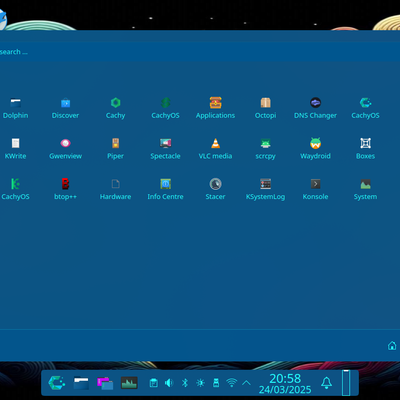400x400 pixels.
Task: Open Konsole terminal
Action: click(x=315, y=189)
